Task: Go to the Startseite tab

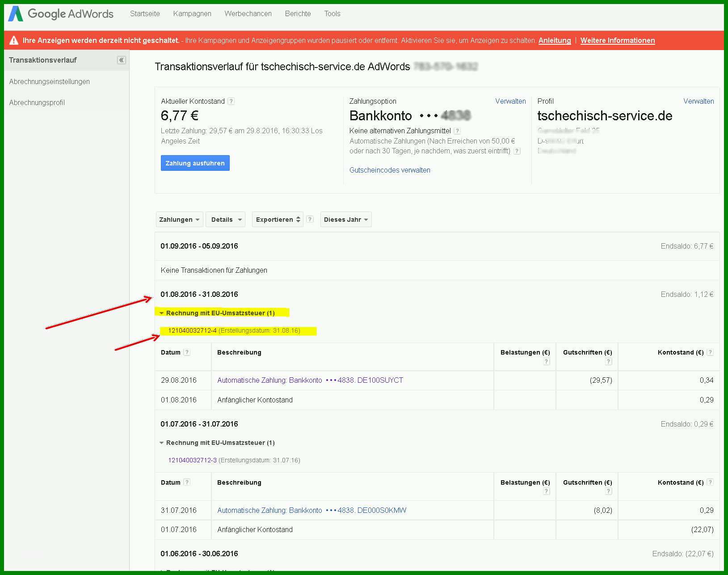Action: (145, 14)
